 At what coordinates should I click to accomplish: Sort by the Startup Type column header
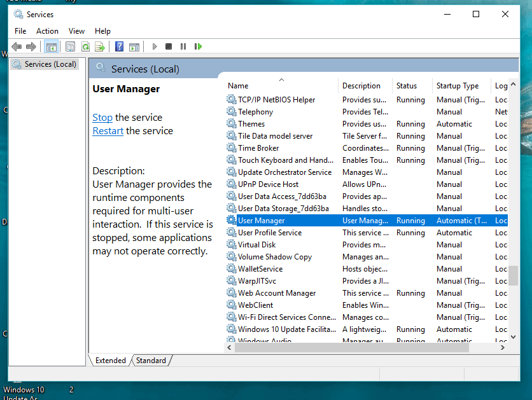point(461,86)
